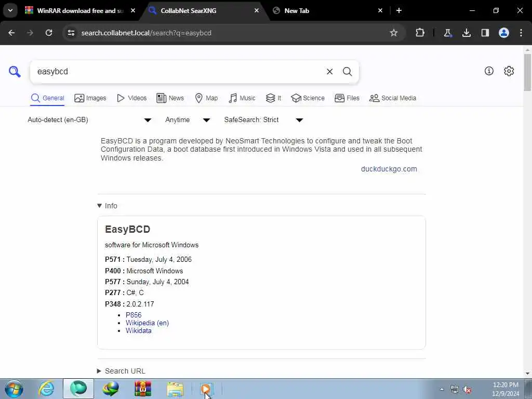Open browser downloads

coord(467,33)
